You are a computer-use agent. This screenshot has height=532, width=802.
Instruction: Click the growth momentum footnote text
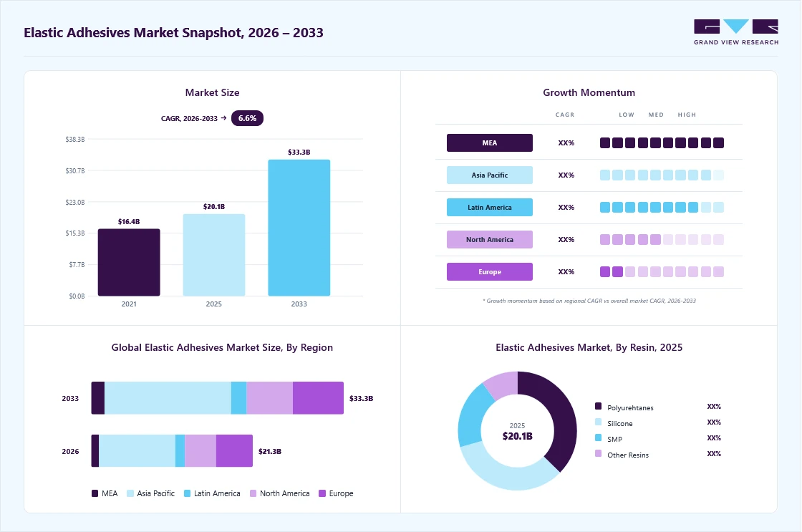click(x=589, y=301)
